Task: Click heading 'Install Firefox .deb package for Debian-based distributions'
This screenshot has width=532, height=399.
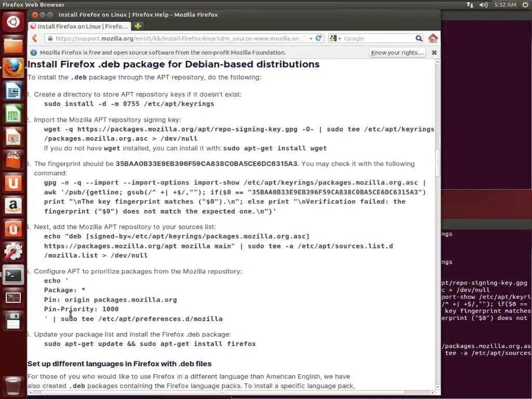Action: pyautogui.click(x=174, y=64)
